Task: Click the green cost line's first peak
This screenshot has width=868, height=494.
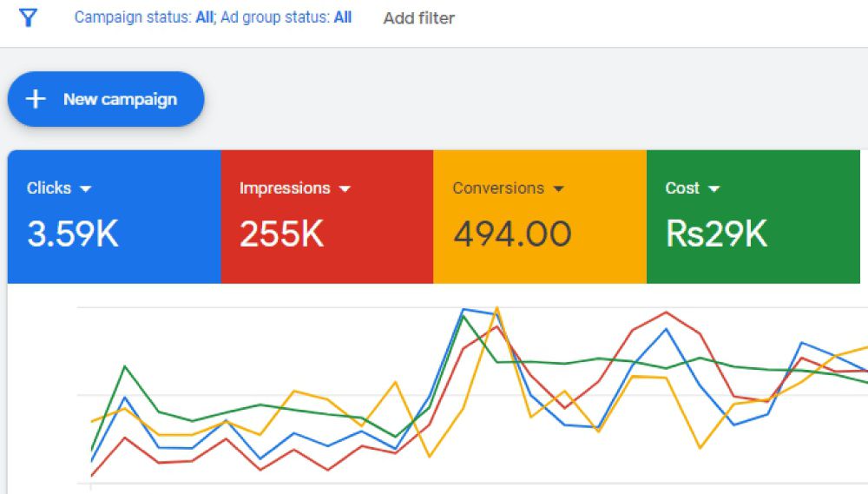Action: point(126,366)
